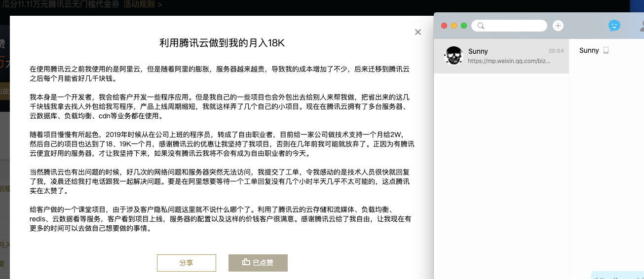Click the 20:54 timestamp in chat list

(556, 51)
